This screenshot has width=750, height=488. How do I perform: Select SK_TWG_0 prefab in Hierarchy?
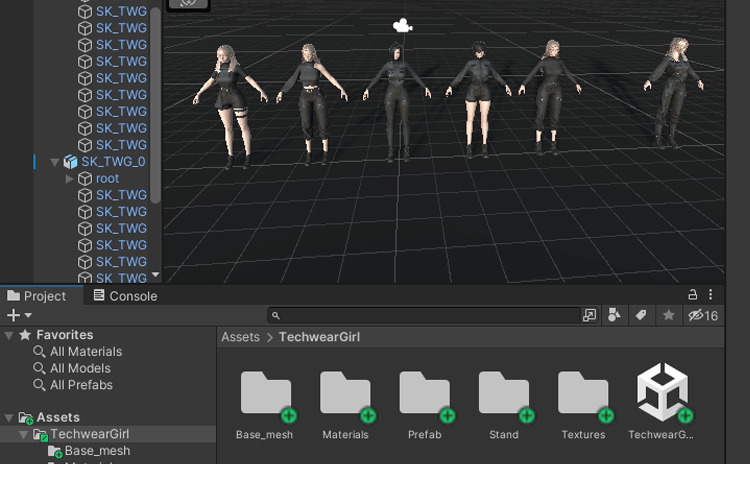[113, 162]
